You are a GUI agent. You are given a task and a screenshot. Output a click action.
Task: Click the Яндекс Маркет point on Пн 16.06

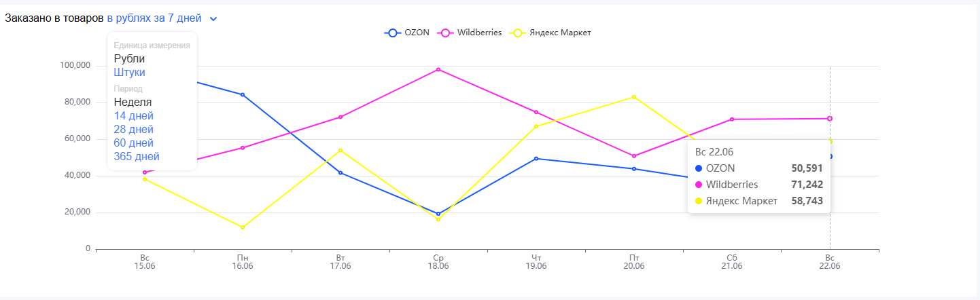[x=243, y=227]
